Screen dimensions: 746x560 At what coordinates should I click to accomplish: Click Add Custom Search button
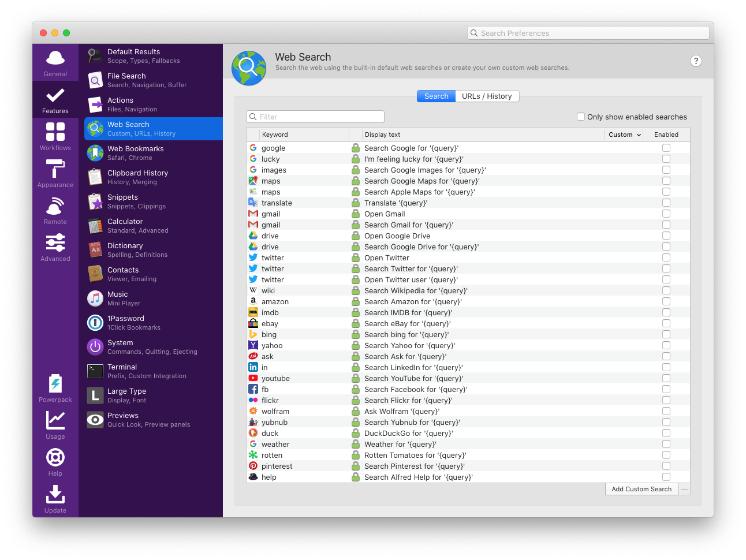641,489
